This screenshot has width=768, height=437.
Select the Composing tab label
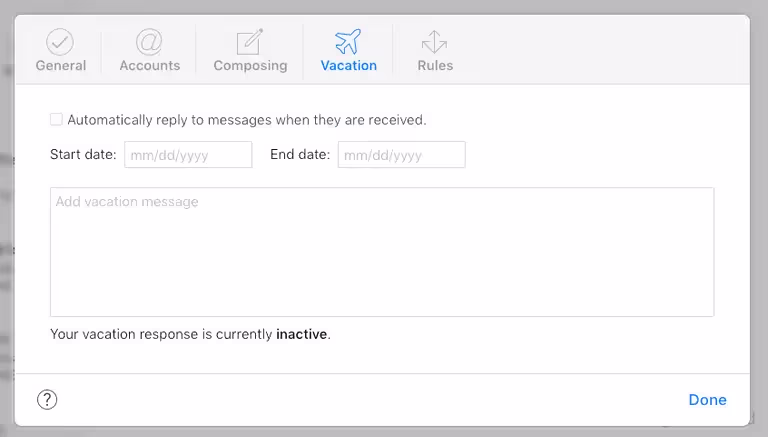click(250, 66)
